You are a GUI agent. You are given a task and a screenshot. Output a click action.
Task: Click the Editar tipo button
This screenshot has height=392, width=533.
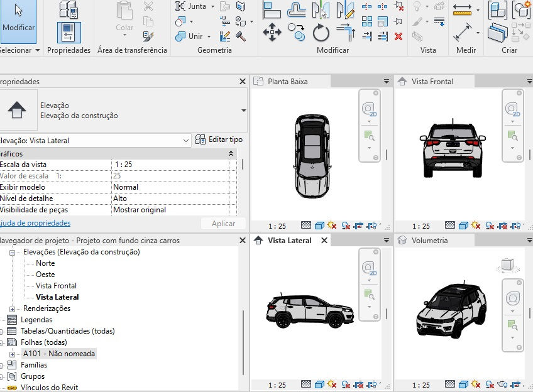pos(219,139)
